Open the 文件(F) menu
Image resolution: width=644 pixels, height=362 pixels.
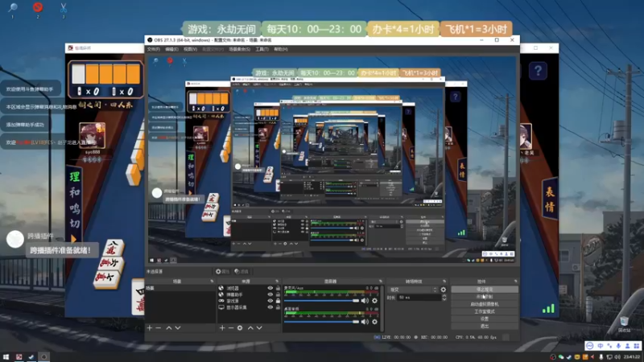[153, 49]
